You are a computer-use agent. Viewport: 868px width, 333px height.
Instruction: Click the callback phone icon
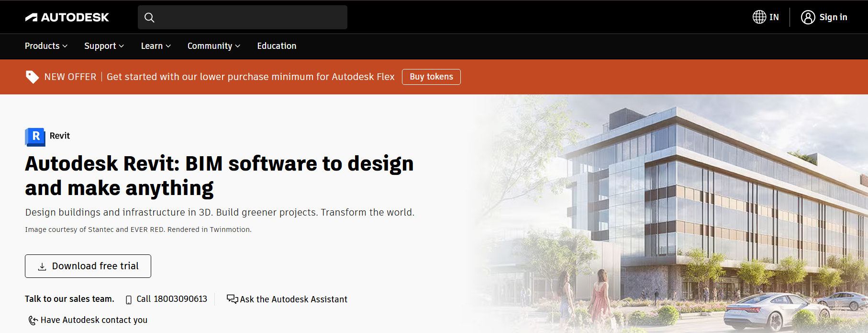click(x=33, y=320)
